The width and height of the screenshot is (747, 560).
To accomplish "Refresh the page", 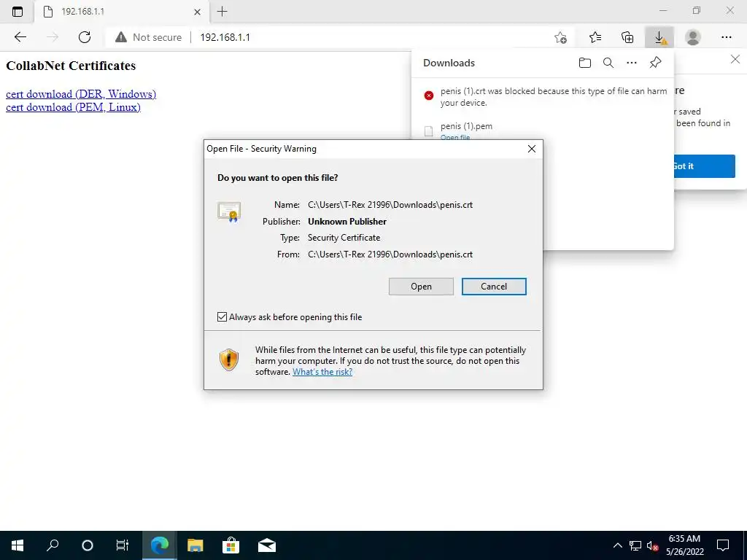I will (x=85, y=37).
